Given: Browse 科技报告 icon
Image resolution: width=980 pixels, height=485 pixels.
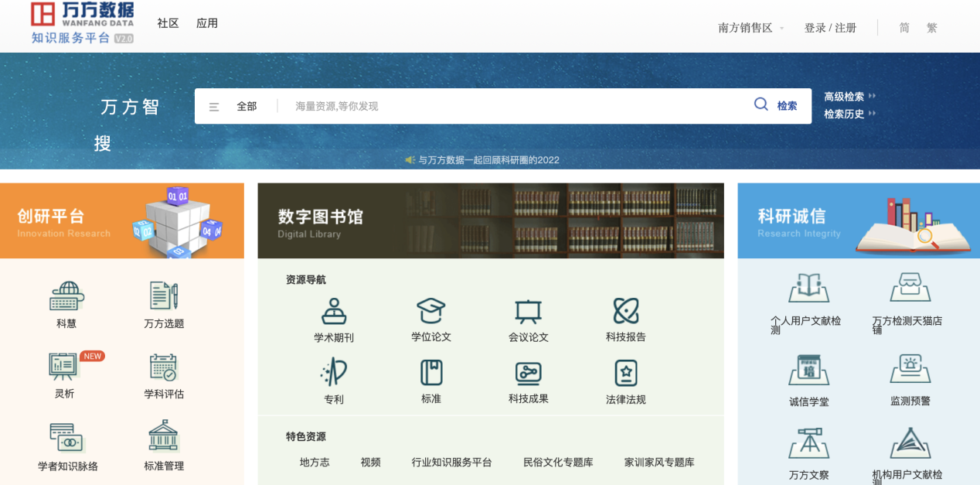Looking at the screenshot, I should [x=626, y=311].
